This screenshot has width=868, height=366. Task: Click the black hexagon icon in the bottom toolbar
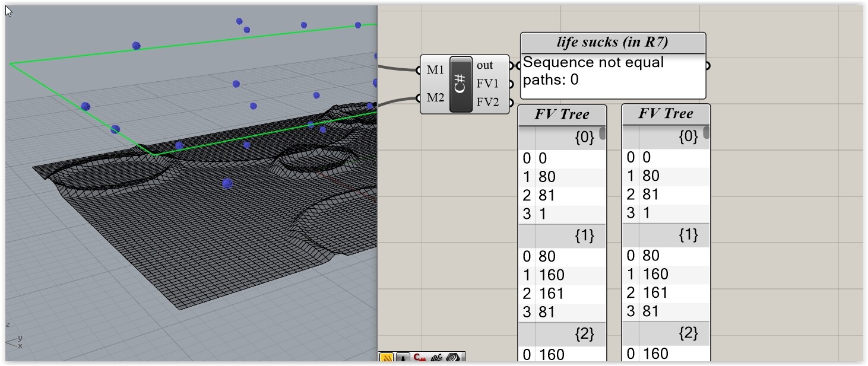[x=452, y=358]
